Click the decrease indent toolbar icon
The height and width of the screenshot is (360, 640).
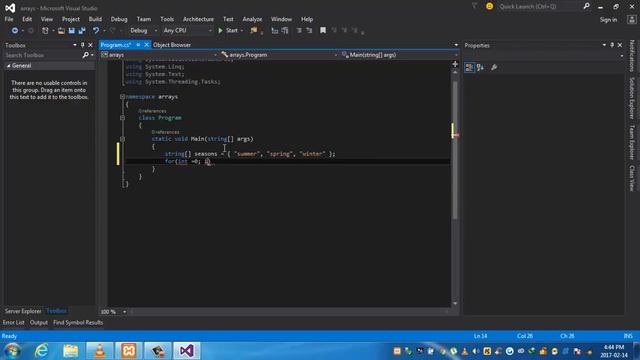299,31
